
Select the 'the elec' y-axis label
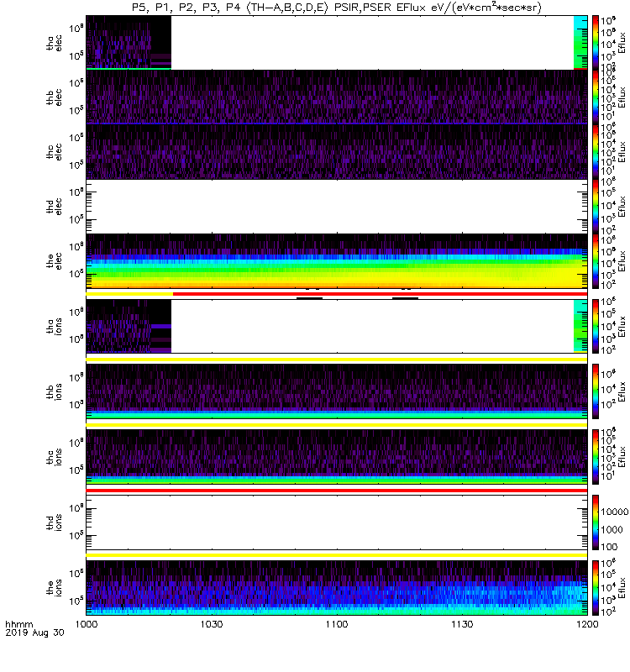pyautogui.click(x=54, y=260)
